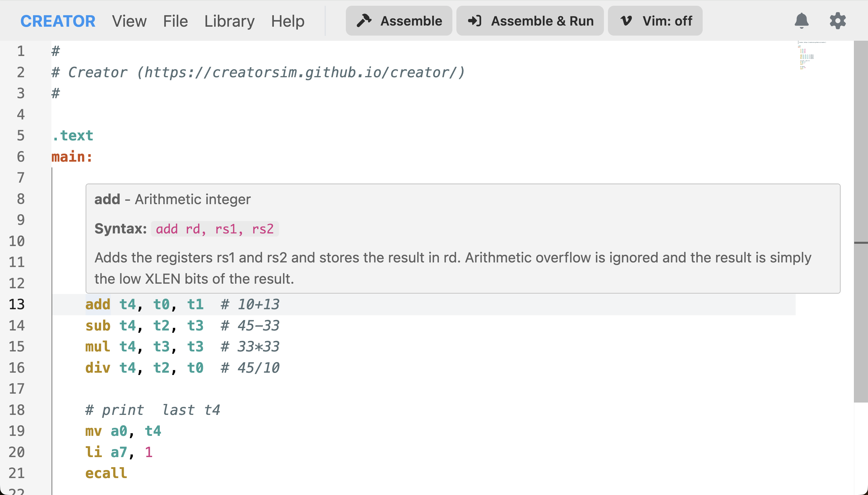Open the View menu
Viewport: 868px width, 495px height.
[x=129, y=21]
